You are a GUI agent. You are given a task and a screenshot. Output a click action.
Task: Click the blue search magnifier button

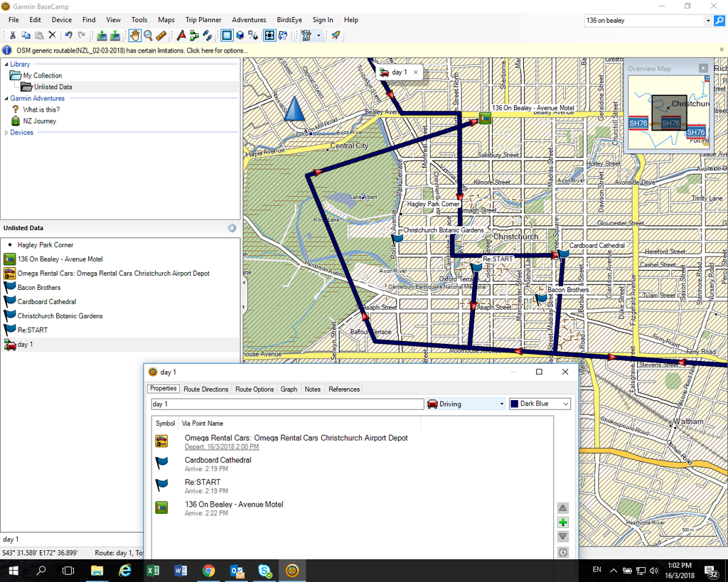[719, 21]
